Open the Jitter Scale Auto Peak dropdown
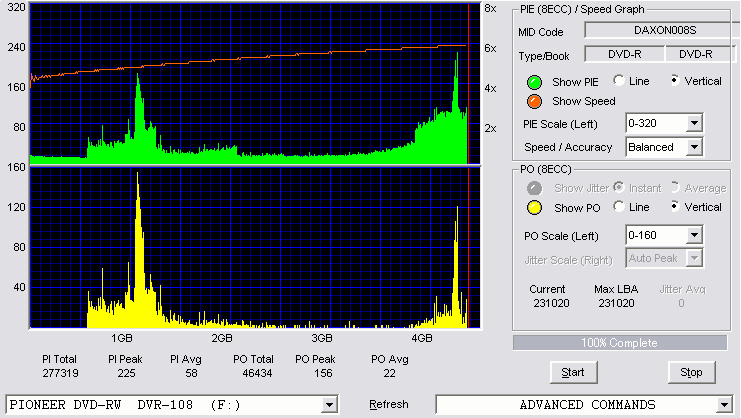 click(694, 258)
